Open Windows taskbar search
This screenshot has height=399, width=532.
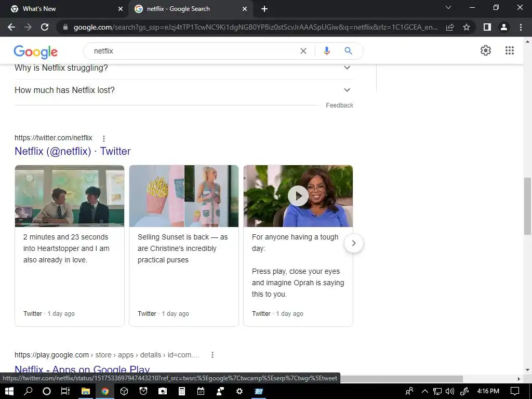click(28, 391)
